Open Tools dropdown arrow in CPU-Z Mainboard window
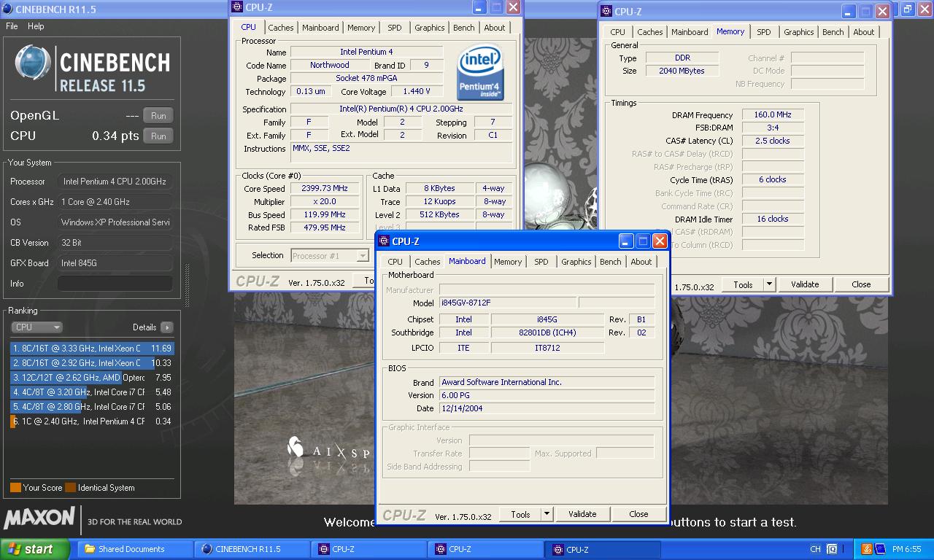Image resolution: width=934 pixels, height=560 pixels. pos(547,514)
